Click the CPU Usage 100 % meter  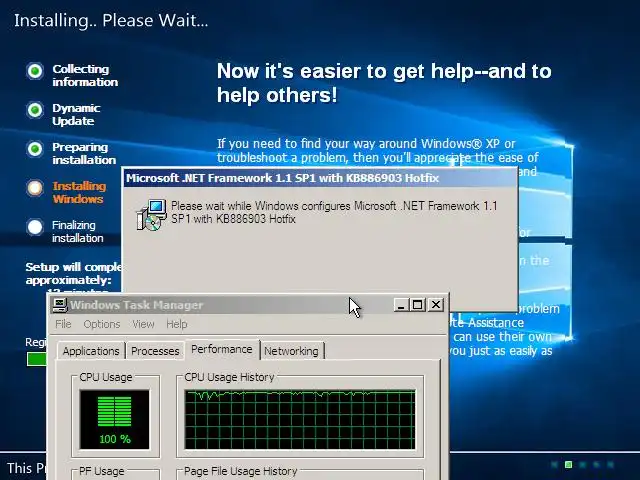(115, 419)
